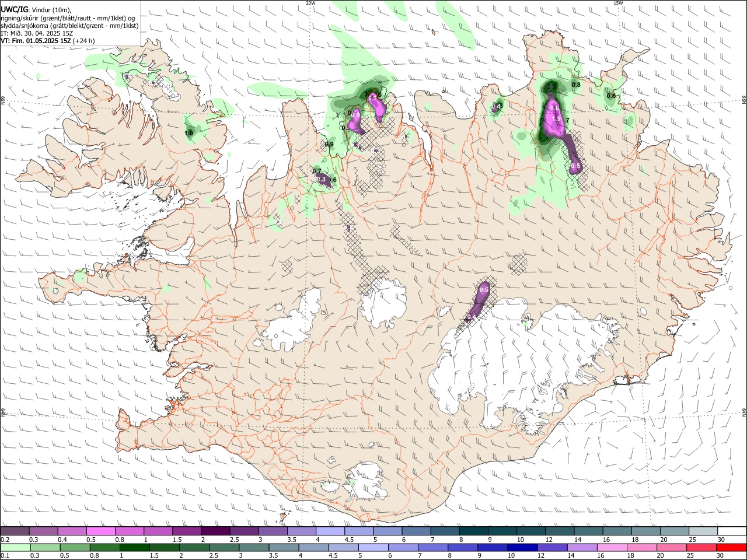Viewport: 747px width, 560px height.
Task: Pick the dark purple snow scale swatch at 2
Action: coord(215,531)
